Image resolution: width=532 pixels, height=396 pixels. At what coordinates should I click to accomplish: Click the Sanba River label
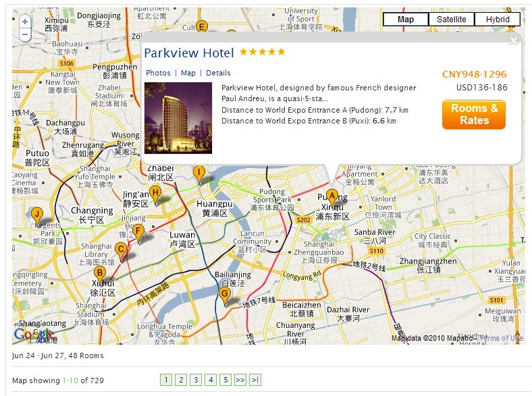375,236
